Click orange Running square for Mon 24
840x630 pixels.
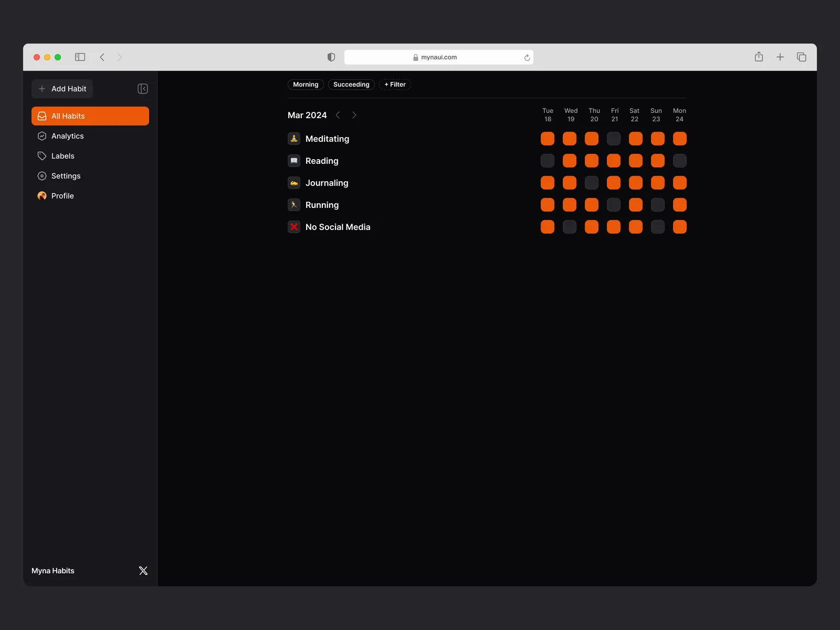(x=680, y=205)
